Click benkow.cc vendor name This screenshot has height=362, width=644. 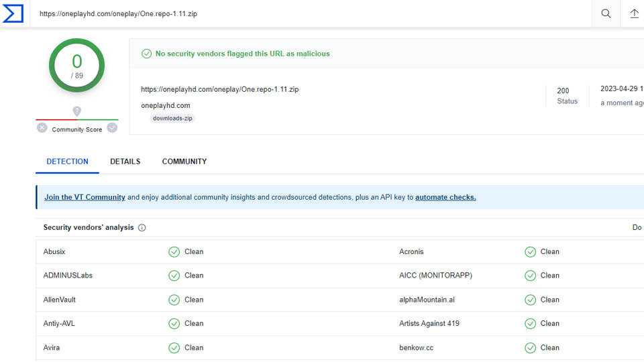pyautogui.click(x=416, y=348)
